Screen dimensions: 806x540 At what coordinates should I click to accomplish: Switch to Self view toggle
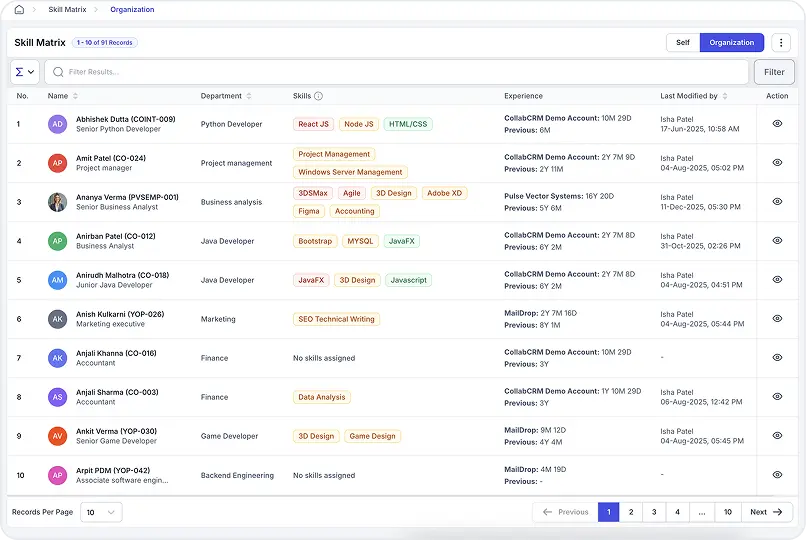(x=682, y=43)
